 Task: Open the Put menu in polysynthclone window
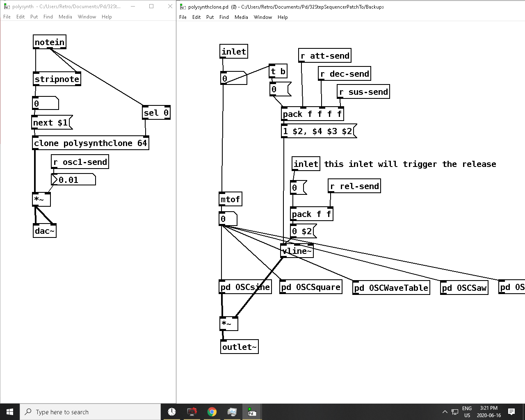(x=210, y=17)
